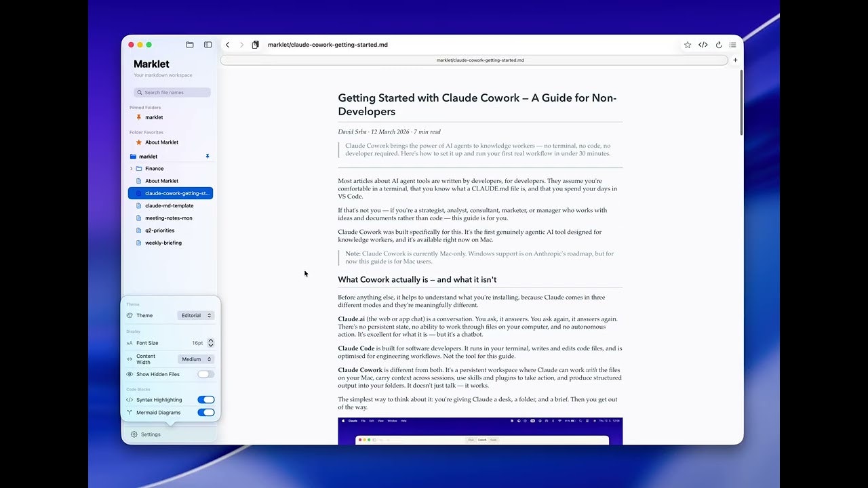Click the Settings gear icon
This screenshot has width=868, height=488.
[134, 434]
